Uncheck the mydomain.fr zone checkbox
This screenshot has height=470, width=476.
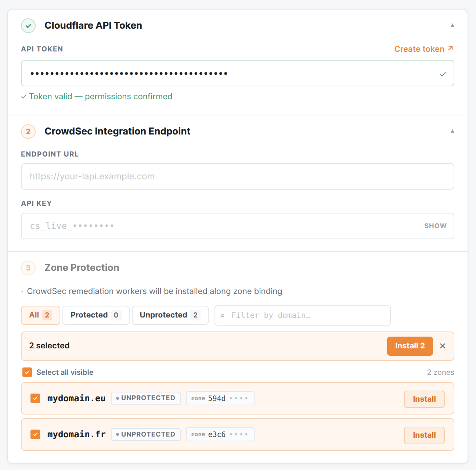click(x=35, y=434)
